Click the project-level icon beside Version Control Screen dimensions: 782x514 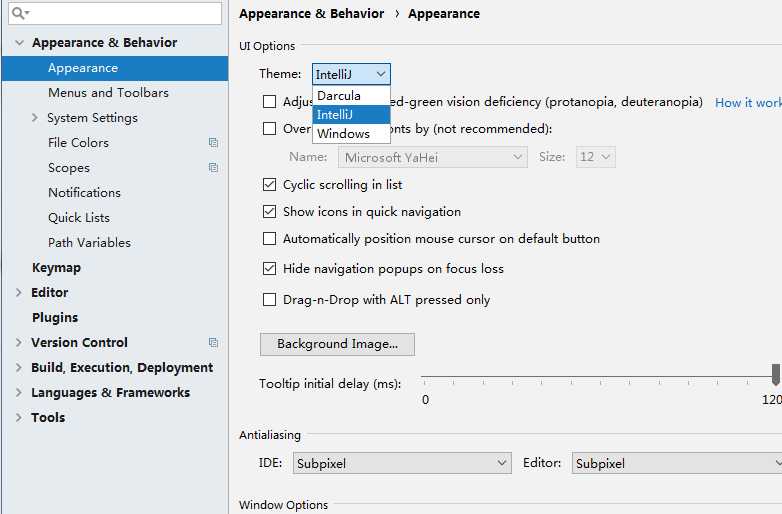point(213,343)
